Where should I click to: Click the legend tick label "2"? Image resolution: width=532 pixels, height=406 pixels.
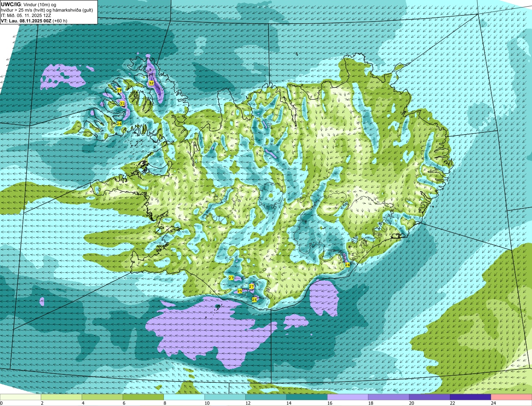pyautogui.click(x=42, y=403)
